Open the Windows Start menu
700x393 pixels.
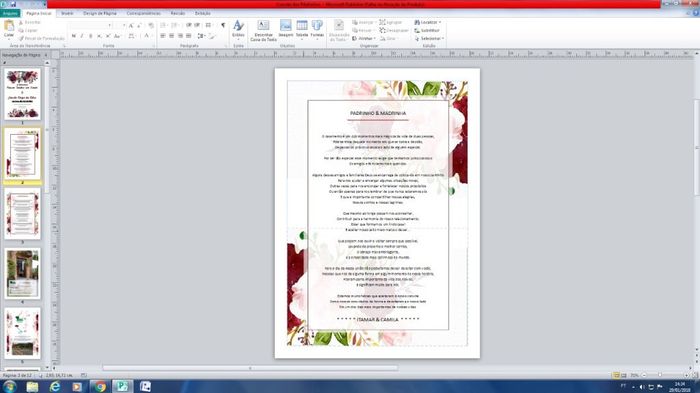click(9, 386)
